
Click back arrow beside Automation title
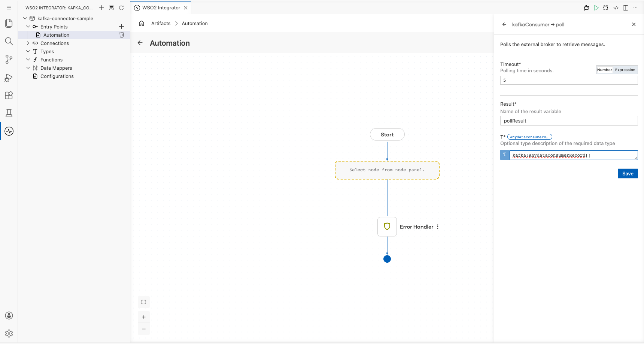coord(140,43)
